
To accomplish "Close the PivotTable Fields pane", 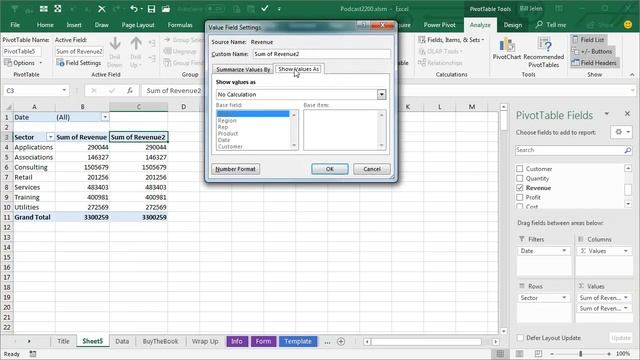I will 627,113.
